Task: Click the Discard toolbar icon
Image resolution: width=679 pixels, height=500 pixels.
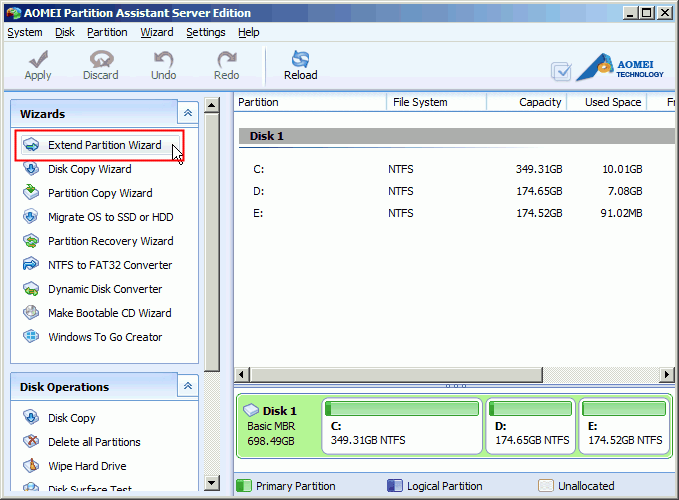Action: 101,59
